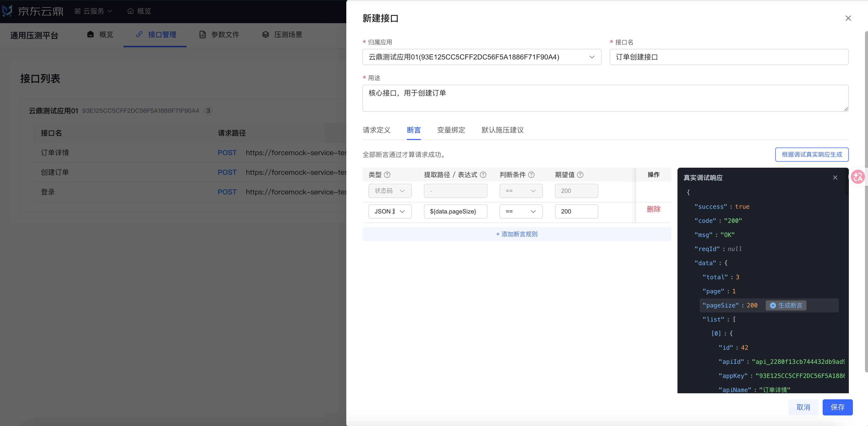The height and width of the screenshot is (426, 868).
Task: Click 添加断言规则 button
Action: click(x=517, y=234)
